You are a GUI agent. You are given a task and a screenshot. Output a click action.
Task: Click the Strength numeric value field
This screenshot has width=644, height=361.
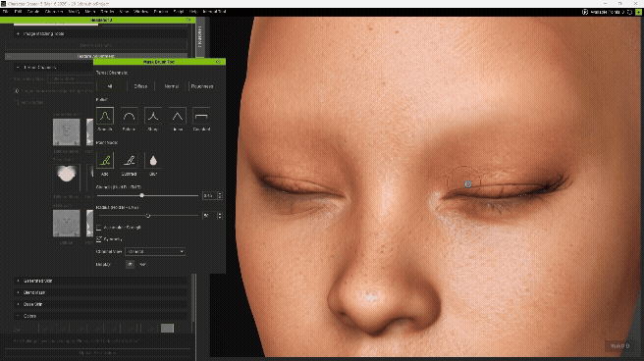coord(209,195)
